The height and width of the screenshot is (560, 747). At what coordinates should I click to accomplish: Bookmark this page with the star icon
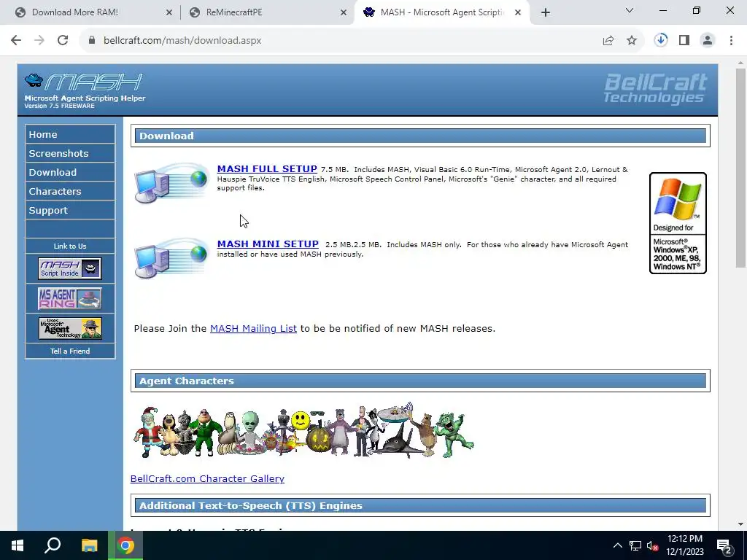(x=632, y=41)
